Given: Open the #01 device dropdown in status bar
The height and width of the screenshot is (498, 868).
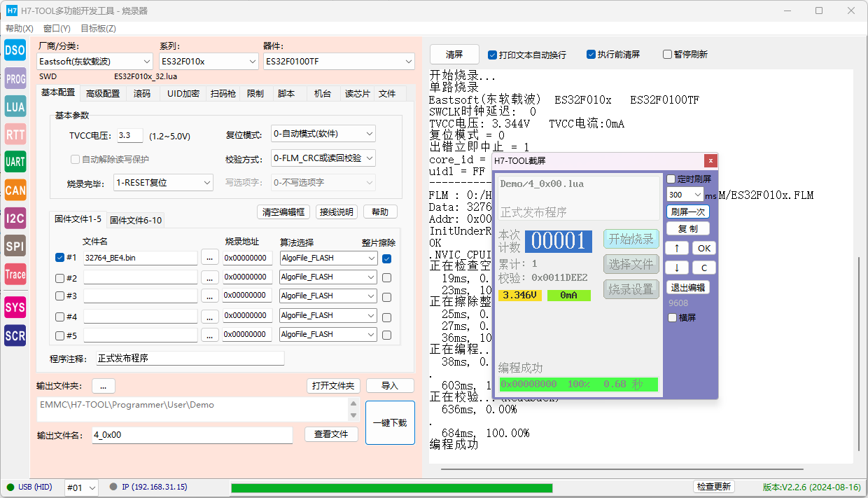Looking at the screenshot, I should [81, 487].
